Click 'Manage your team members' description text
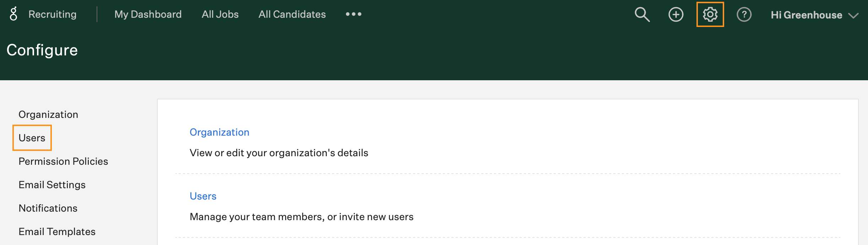The width and height of the screenshot is (868, 245). click(x=302, y=217)
